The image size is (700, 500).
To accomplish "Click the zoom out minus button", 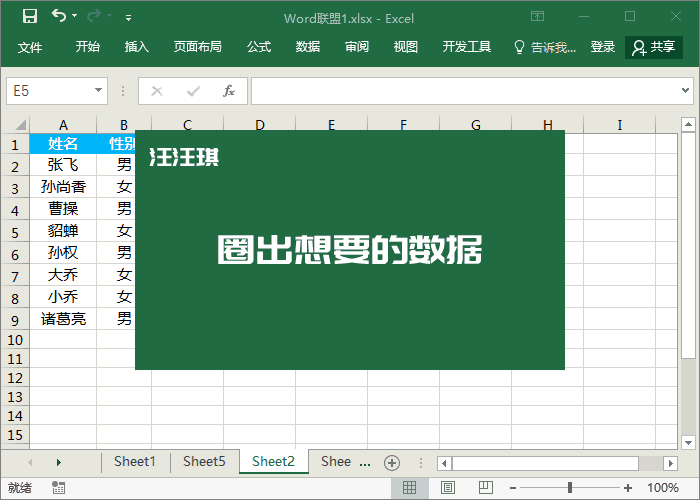I will (513, 488).
